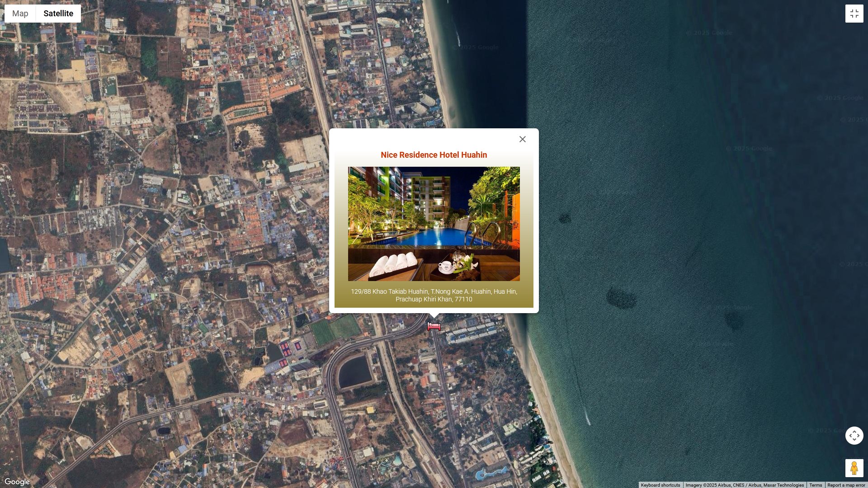Open the Google logo link
Viewport: 868px width, 488px height.
(17, 482)
